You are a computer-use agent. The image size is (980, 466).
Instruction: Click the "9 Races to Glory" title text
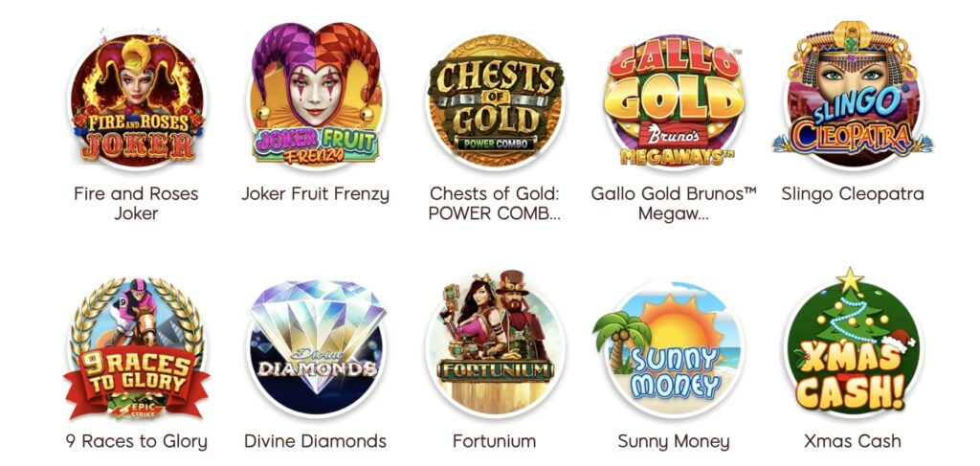(136, 442)
